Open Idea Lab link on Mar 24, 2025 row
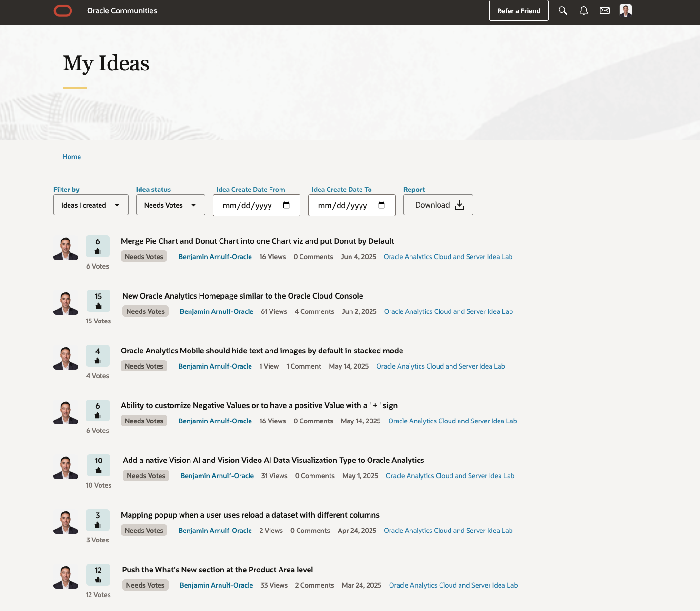 pyautogui.click(x=453, y=585)
